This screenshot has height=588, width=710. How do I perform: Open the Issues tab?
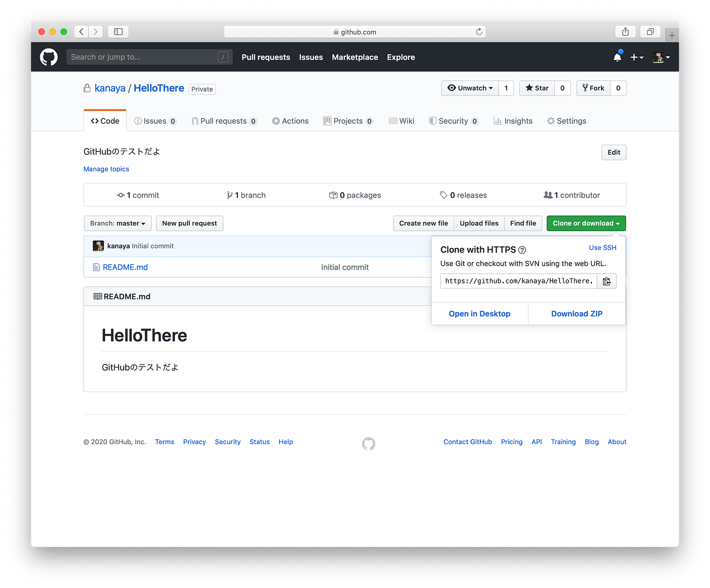click(x=155, y=121)
